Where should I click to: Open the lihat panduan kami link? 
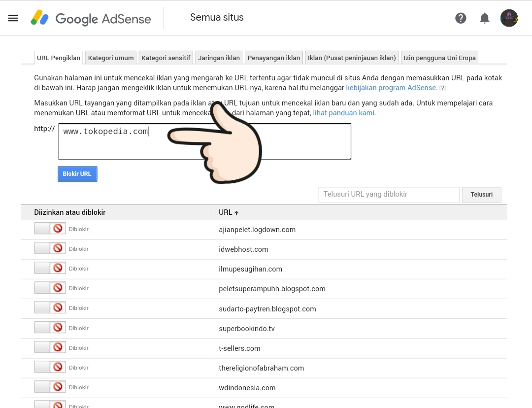[x=343, y=113]
